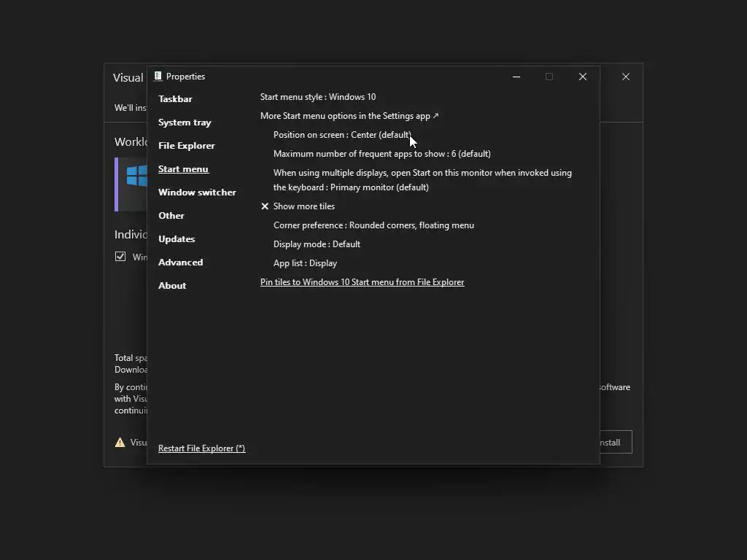Screen dimensions: 747x560
Task: Open the Updates section
Action: click(x=177, y=239)
